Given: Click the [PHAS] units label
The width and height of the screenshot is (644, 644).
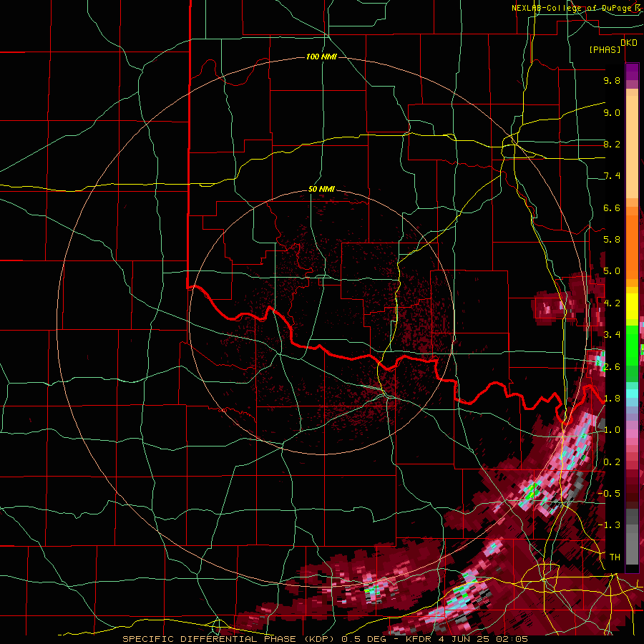Looking at the screenshot, I should point(605,49).
